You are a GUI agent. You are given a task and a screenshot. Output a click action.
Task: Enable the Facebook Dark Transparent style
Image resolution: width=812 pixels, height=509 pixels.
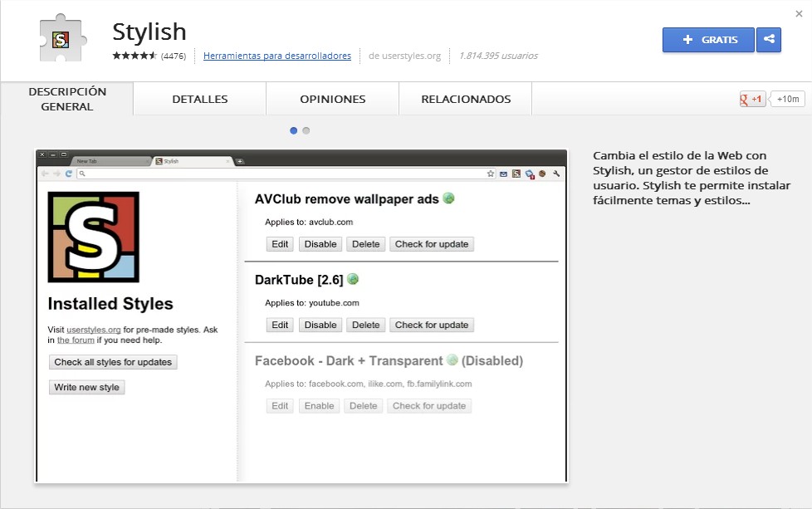[319, 405]
